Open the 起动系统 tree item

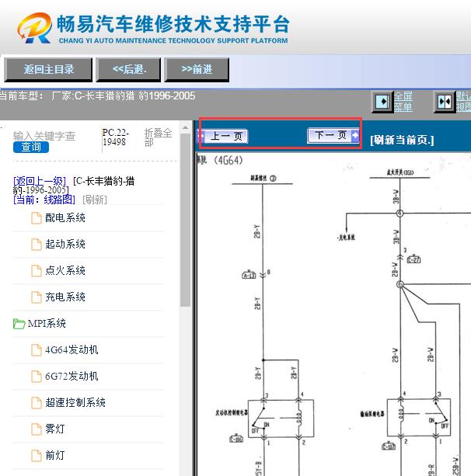point(65,244)
